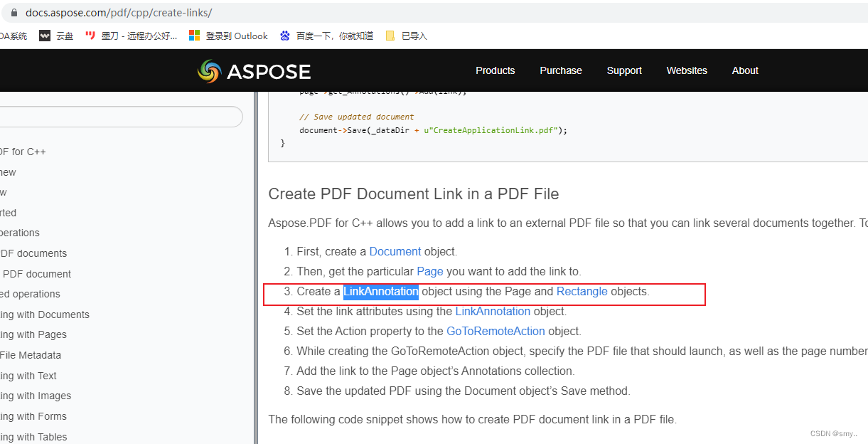Click the Aspose logo
The width and height of the screenshot is (868, 444).
coord(254,70)
